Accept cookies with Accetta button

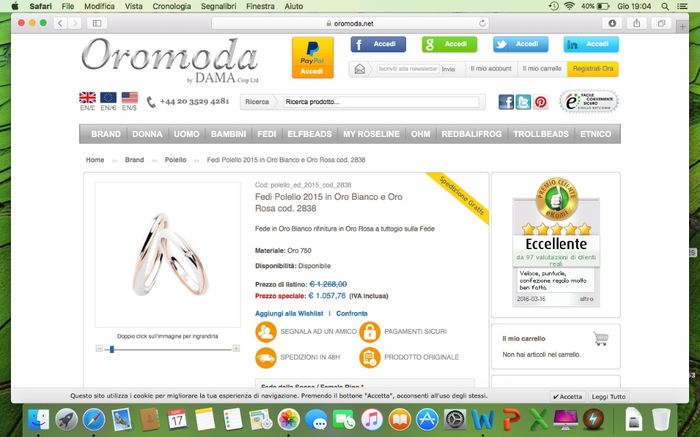(567, 396)
